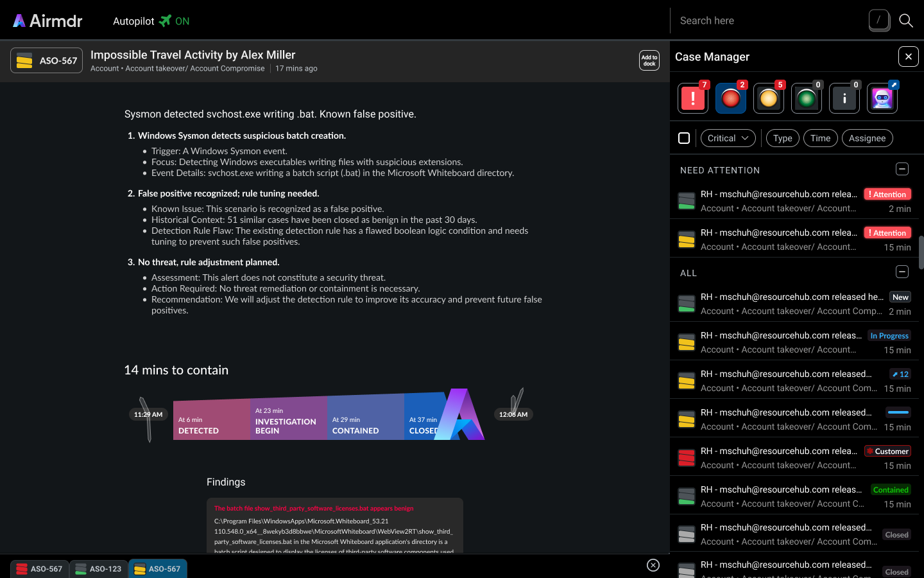The height and width of the screenshot is (578, 924).
Task: Check the select-all cases checkbox
Action: [x=684, y=138]
